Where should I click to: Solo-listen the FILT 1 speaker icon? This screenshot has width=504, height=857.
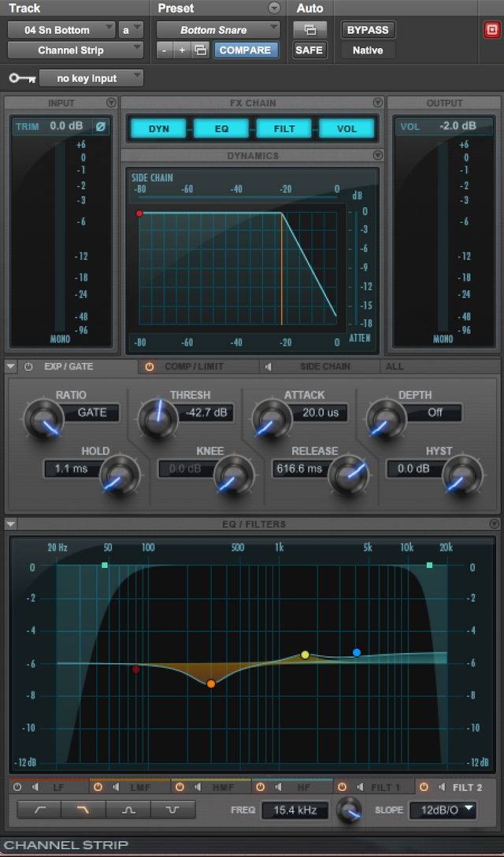(x=360, y=787)
